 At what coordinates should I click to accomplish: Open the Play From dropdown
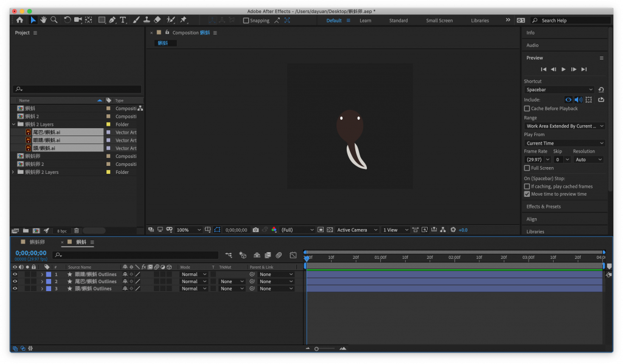tap(564, 143)
